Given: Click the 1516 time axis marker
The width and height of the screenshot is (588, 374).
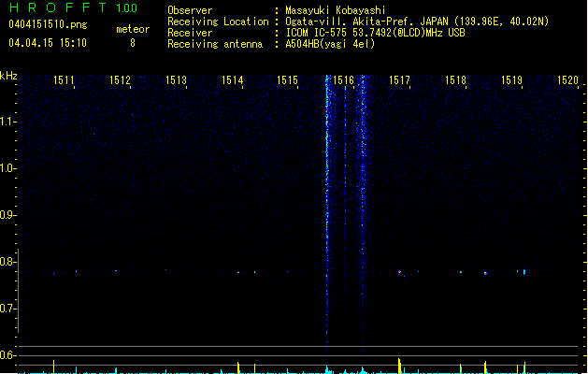Looking at the screenshot, I should [x=343, y=80].
